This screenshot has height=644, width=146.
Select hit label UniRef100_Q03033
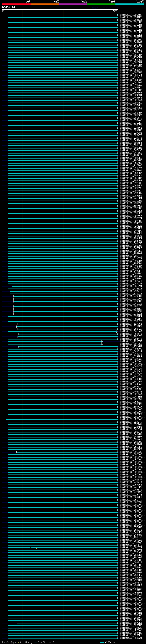(x=131, y=48)
